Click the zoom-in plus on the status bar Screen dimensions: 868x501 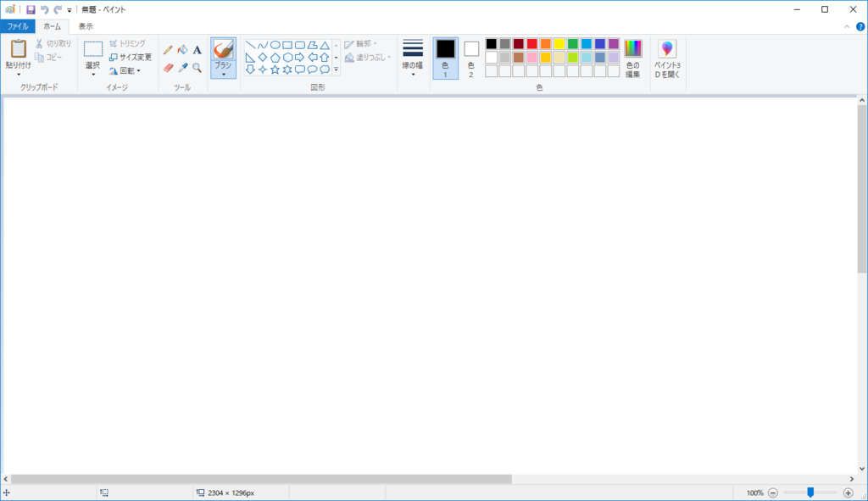tap(848, 491)
